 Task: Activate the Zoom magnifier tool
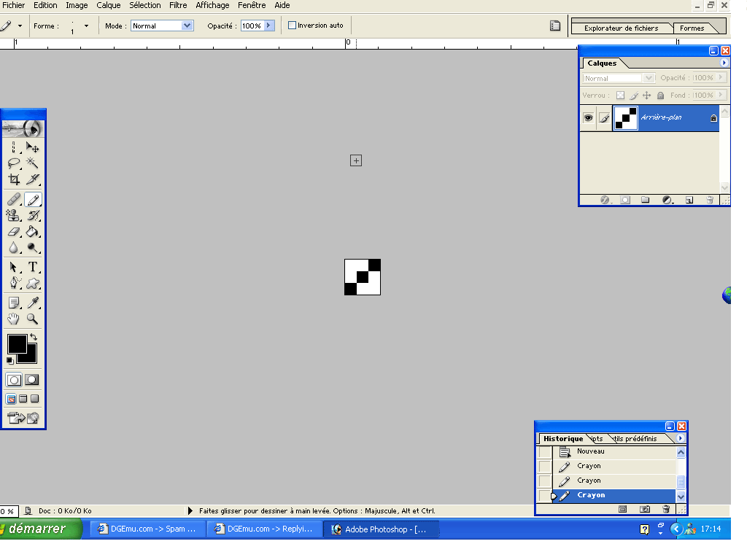click(33, 319)
